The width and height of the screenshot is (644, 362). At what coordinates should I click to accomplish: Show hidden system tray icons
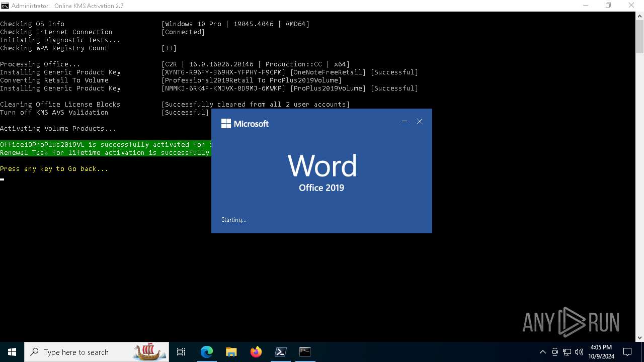[x=542, y=352]
